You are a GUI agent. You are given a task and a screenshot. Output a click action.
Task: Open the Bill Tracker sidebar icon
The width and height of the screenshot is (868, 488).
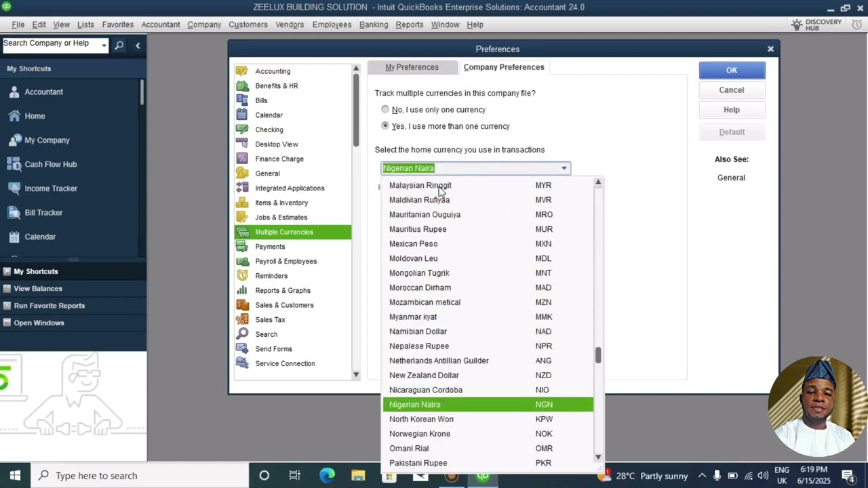pyautogui.click(x=14, y=213)
